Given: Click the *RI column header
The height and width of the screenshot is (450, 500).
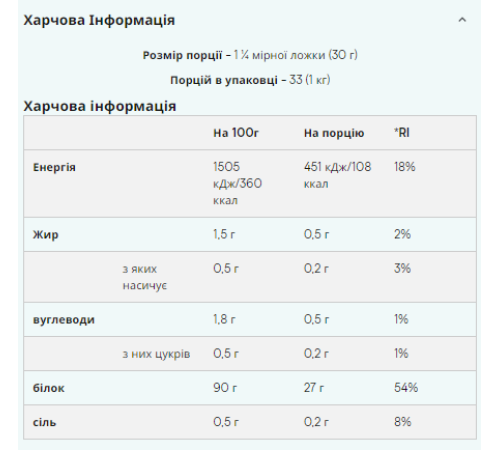Looking at the screenshot, I should [x=402, y=133].
